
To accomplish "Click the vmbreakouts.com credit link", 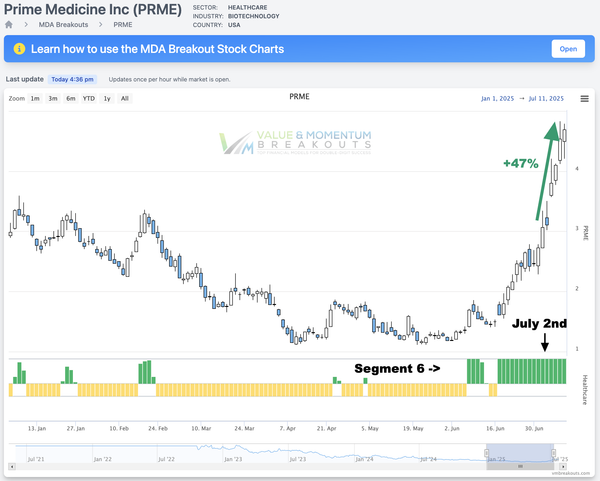I will (571, 473).
